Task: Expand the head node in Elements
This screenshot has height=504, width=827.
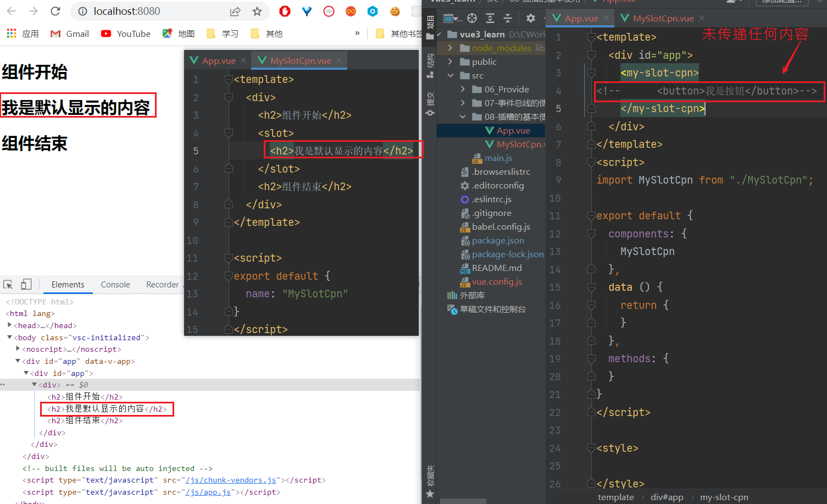Action: coord(10,325)
